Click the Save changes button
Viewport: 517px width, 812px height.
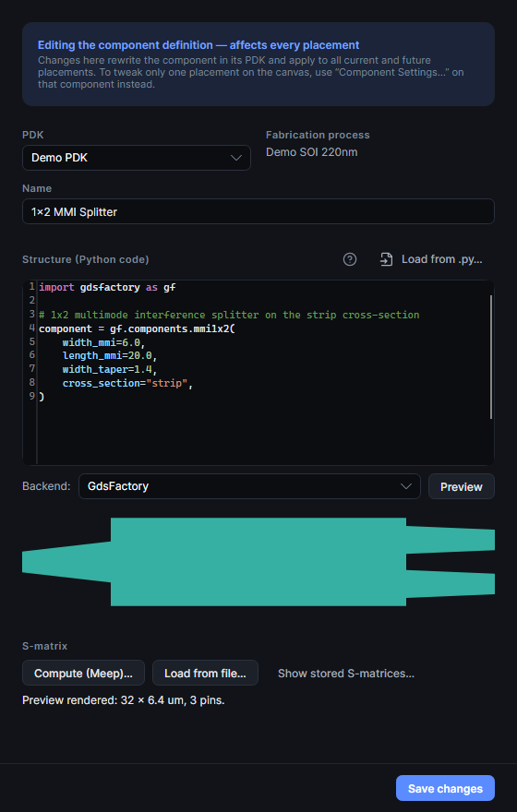[x=445, y=788]
